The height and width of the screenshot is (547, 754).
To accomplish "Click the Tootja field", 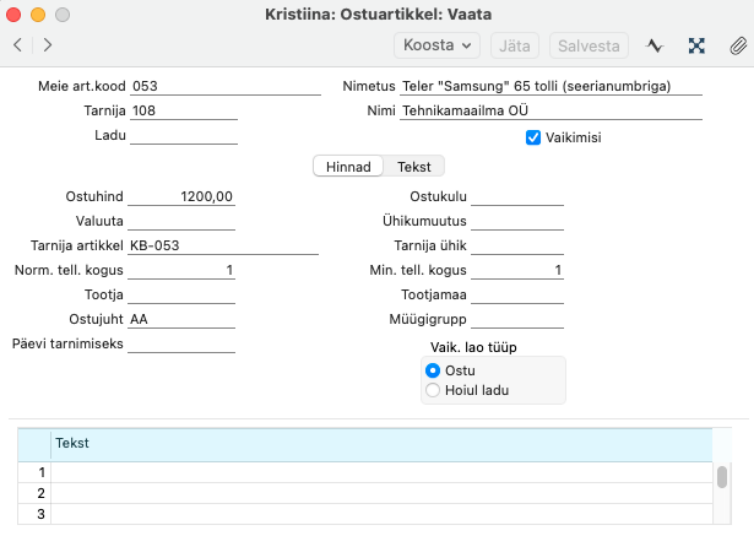I will [x=181, y=295].
